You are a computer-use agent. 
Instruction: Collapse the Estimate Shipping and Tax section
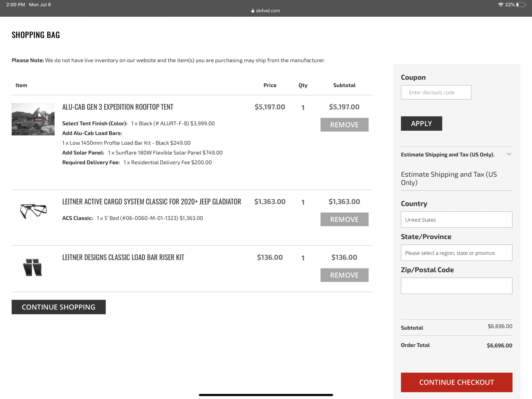(x=456, y=155)
